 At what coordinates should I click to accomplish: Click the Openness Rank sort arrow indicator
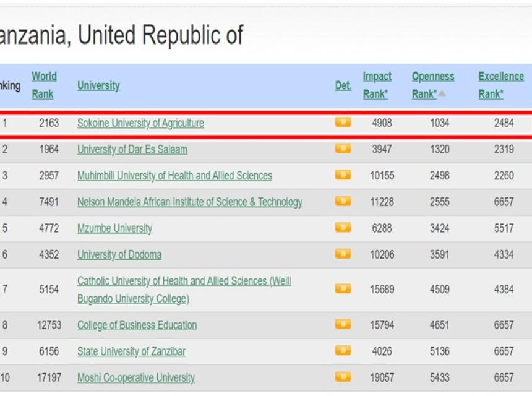tap(442, 94)
